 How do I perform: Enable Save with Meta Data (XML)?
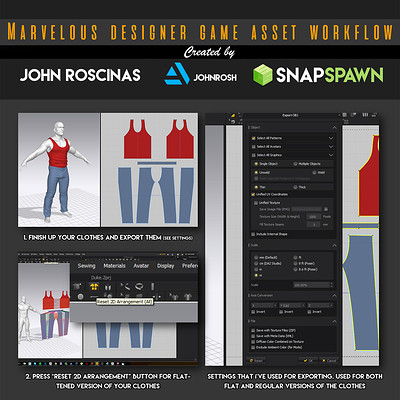click(253, 336)
